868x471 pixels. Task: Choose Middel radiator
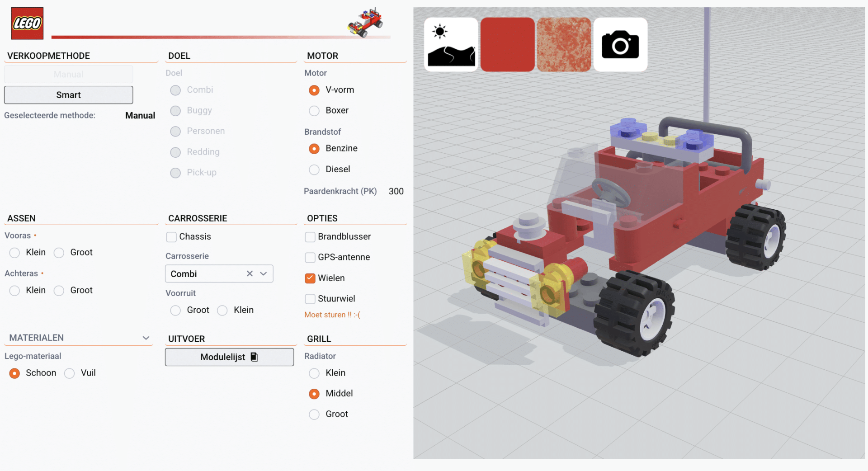pos(314,394)
